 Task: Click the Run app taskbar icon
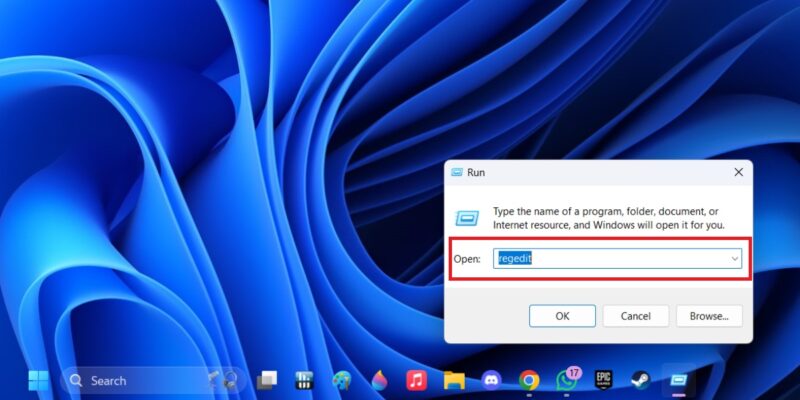click(x=679, y=381)
